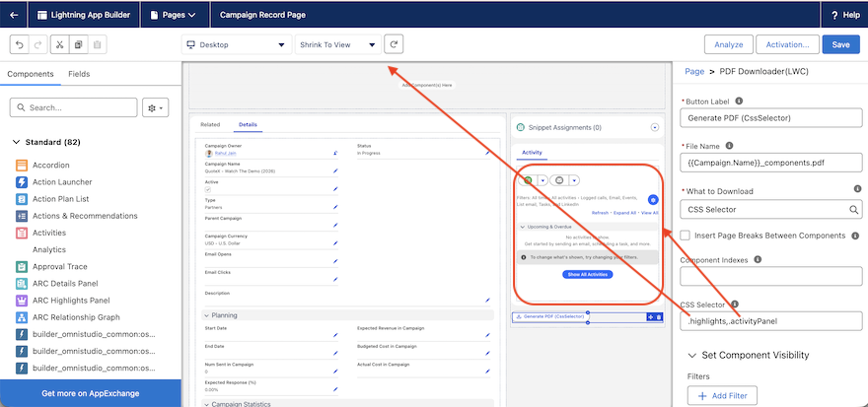
Task: Click the Save button
Action: [x=840, y=44]
